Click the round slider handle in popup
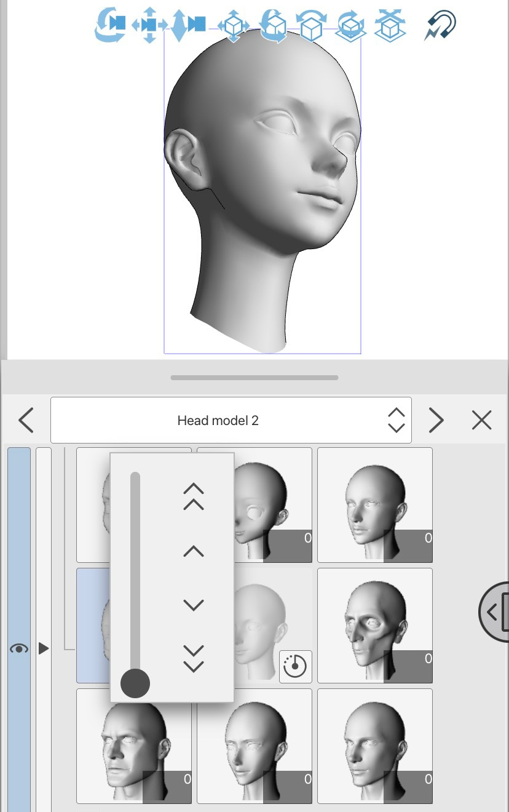The height and width of the screenshot is (812, 509). [x=135, y=683]
